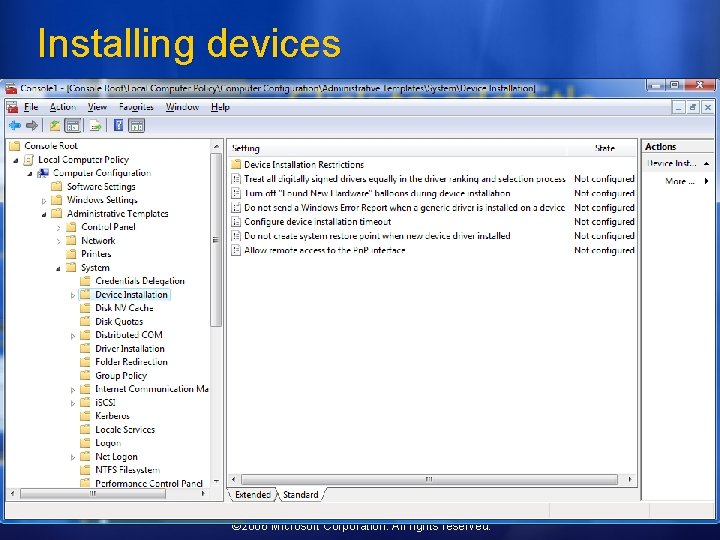Viewport: 720px width, 540px height.
Task: Click the folder icon beside Kerberos
Action: 85,416
